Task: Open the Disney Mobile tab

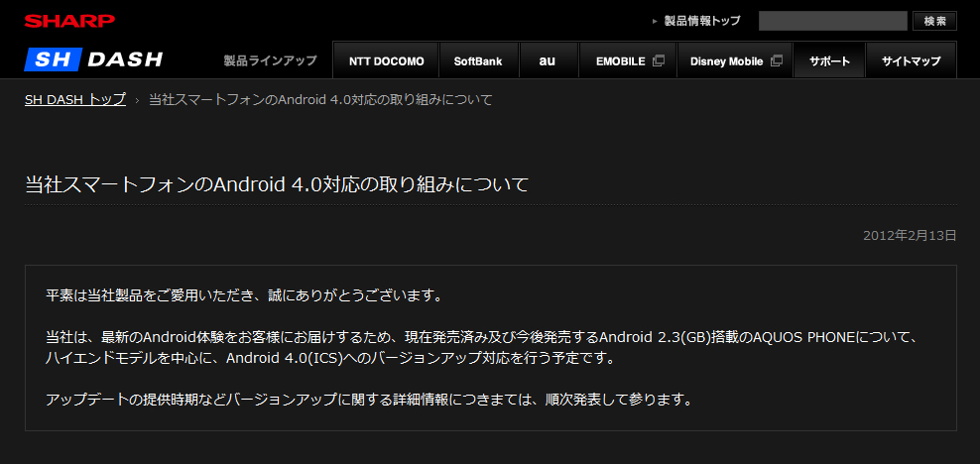Action: pyautogui.click(x=734, y=60)
